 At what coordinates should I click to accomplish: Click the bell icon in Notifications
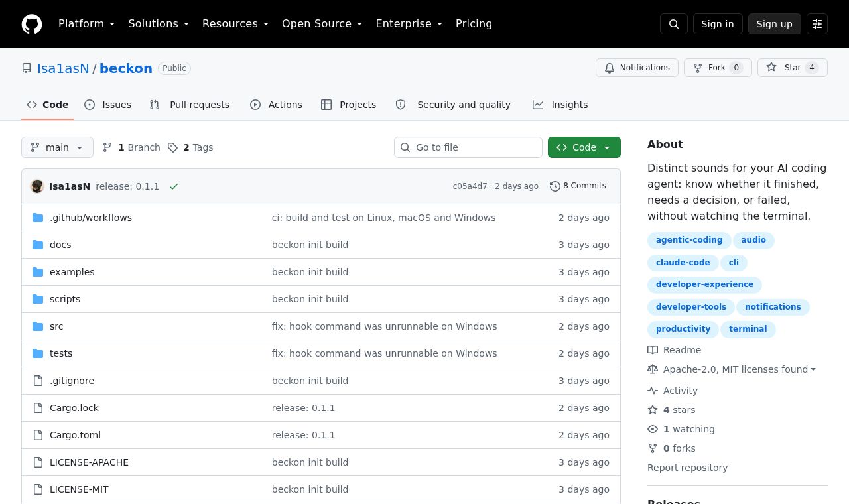pyautogui.click(x=610, y=68)
